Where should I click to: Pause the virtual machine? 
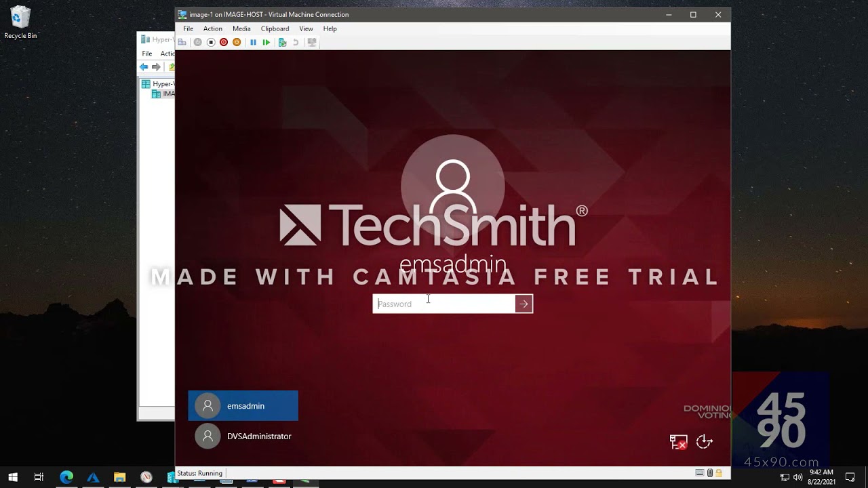pos(254,42)
